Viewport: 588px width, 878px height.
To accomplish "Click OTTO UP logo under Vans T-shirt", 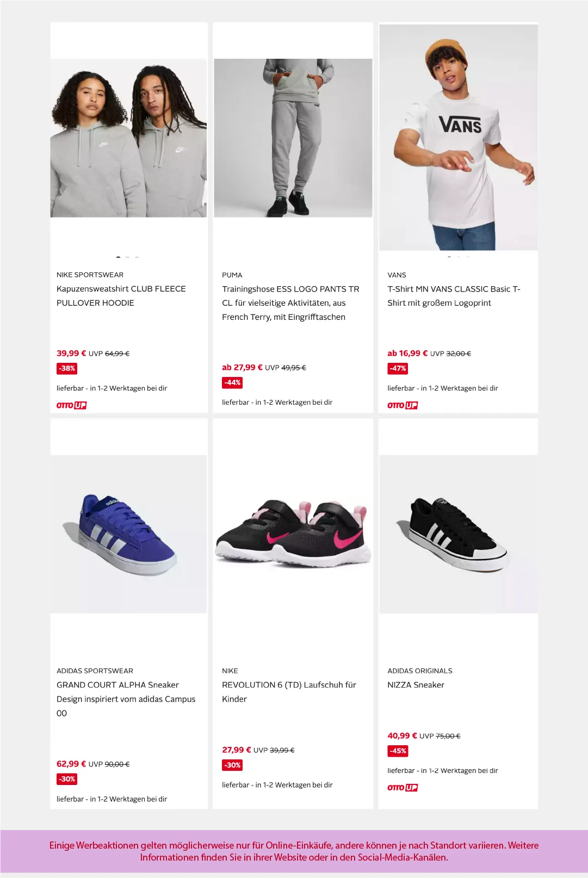I will (x=403, y=405).
